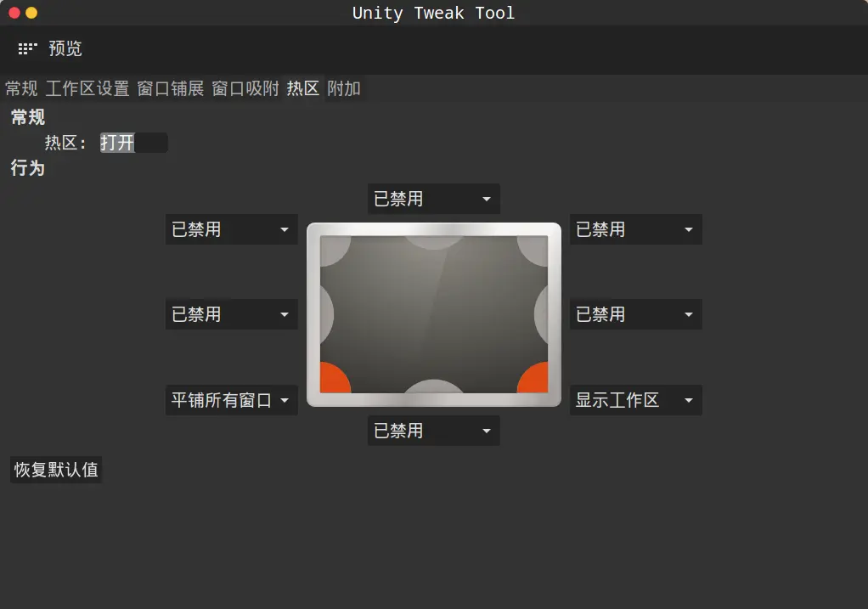The height and width of the screenshot is (609, 868).
Task: Click the 热区： label
Action: click(65, 143)
